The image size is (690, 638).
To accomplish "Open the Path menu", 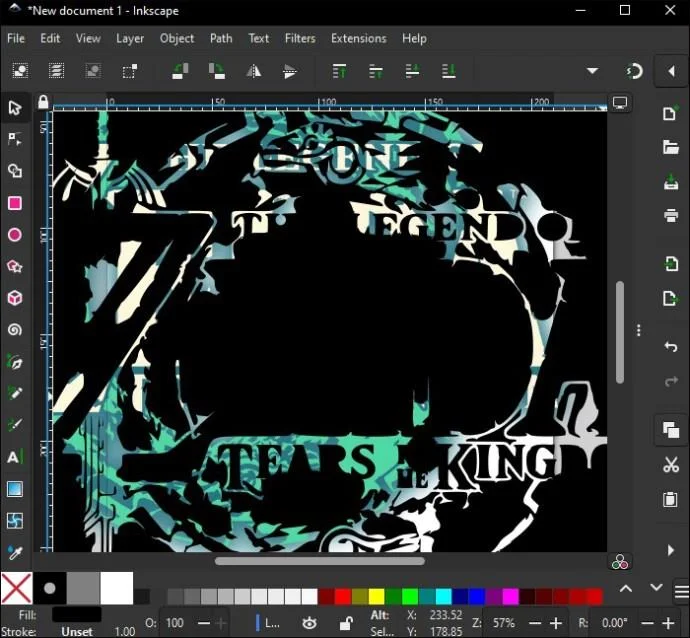I will [x=221, y=39].
